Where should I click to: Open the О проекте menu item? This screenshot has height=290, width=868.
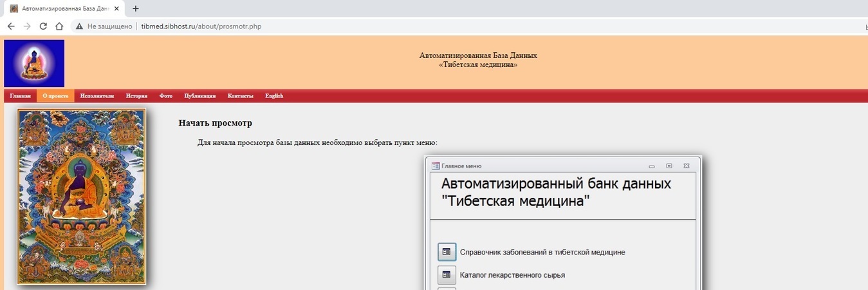[x=55, y=96]
